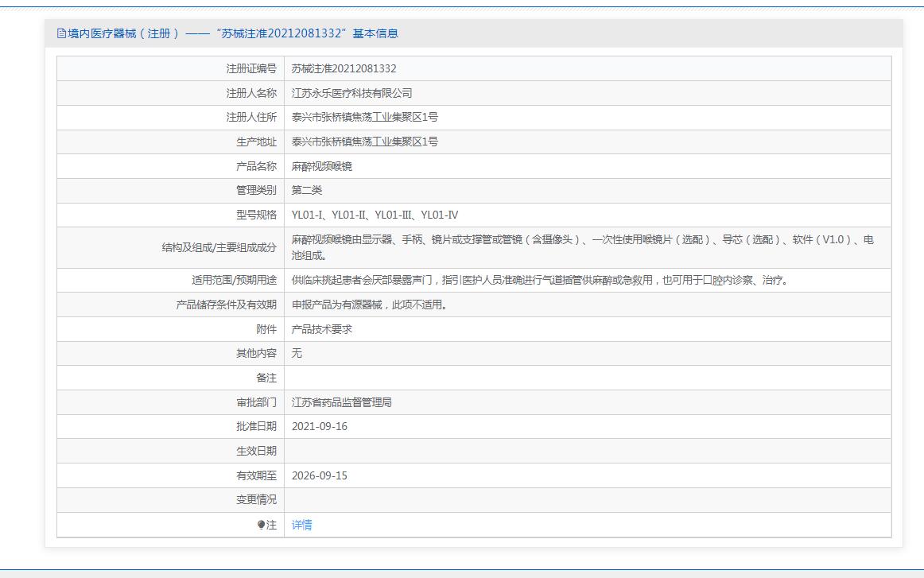Click registrant name 江苏永乐医疗科技有限公司
This screenshot has width=924, height=578.
click(351, 93)
